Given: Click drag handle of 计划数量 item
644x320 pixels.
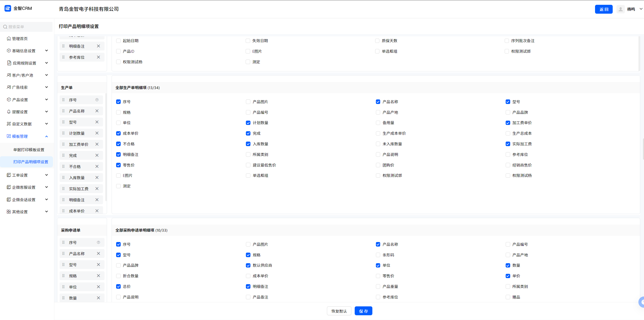Looking at the screenshot, I should click(63, 133).
